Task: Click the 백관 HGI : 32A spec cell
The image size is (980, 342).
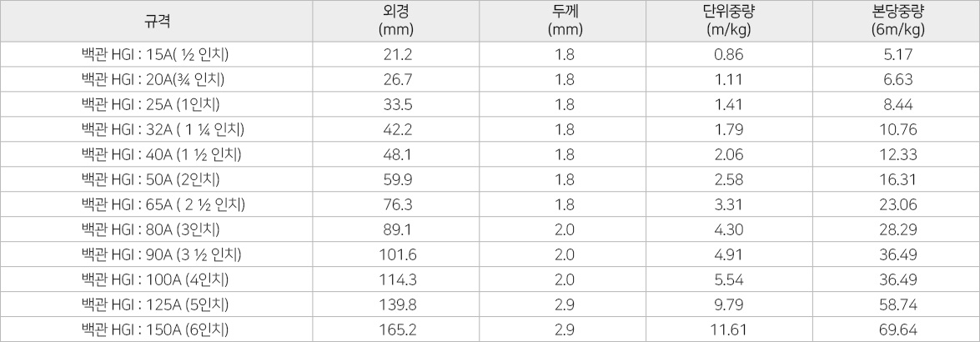Action: pos(156,129)
